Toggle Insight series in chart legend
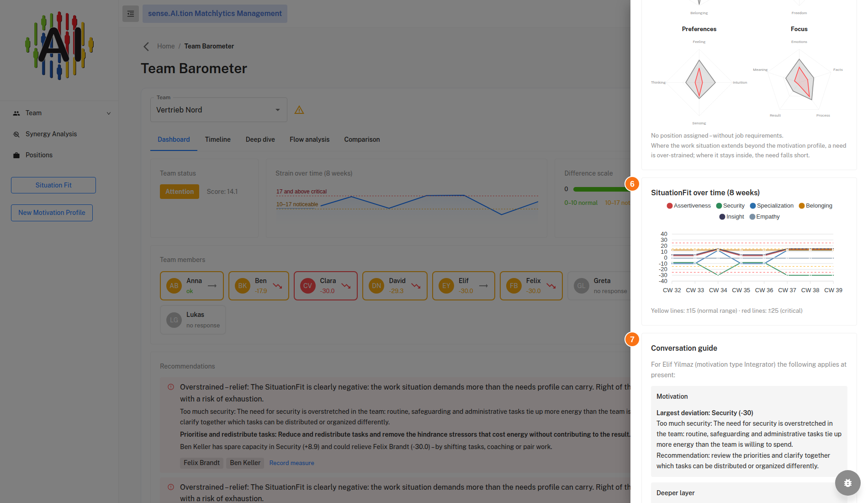868x503 pixels. [732, 217]
